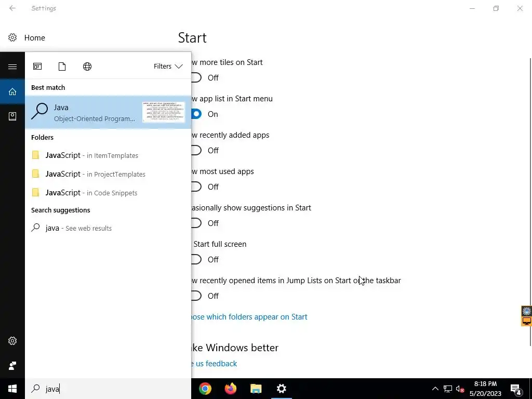Launch Google Chrome from taskbar
The height and width of the screenshot is (399, 532).
tap(205, 389)
